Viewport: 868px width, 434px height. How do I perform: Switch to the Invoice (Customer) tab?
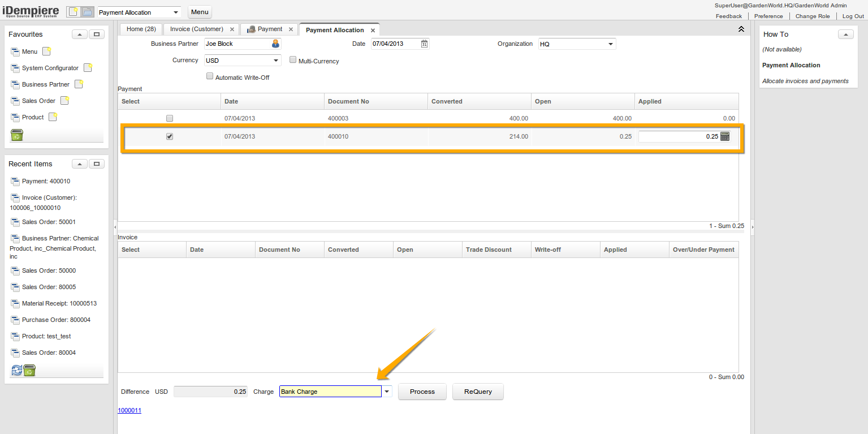(196, 29)
